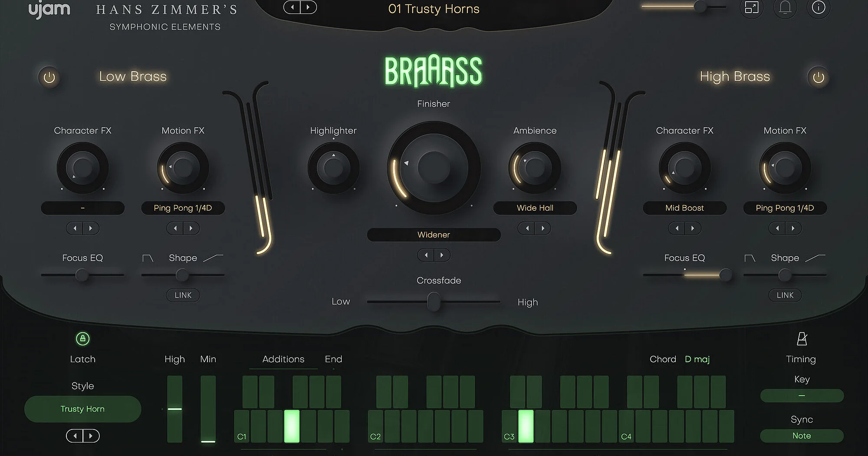Toggle the High Brass power button

pyautogui.click(x=818, y=77)
